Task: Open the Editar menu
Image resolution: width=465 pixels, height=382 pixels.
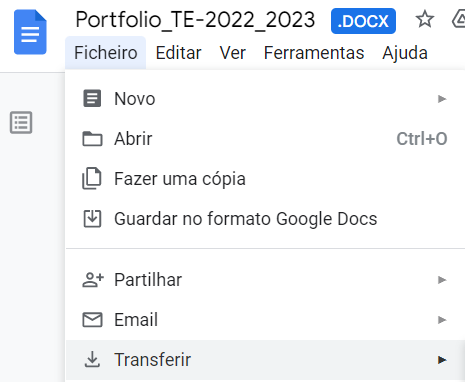Action: point(178,53)
